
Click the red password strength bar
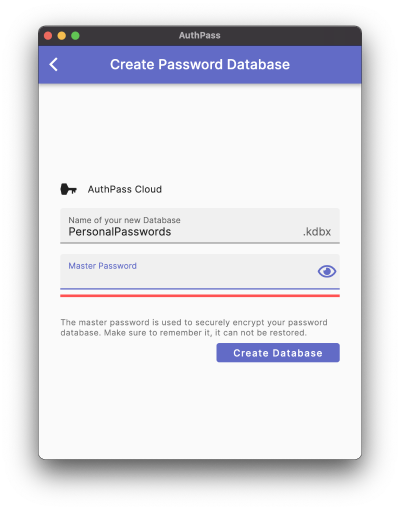(x=200, y=296)
